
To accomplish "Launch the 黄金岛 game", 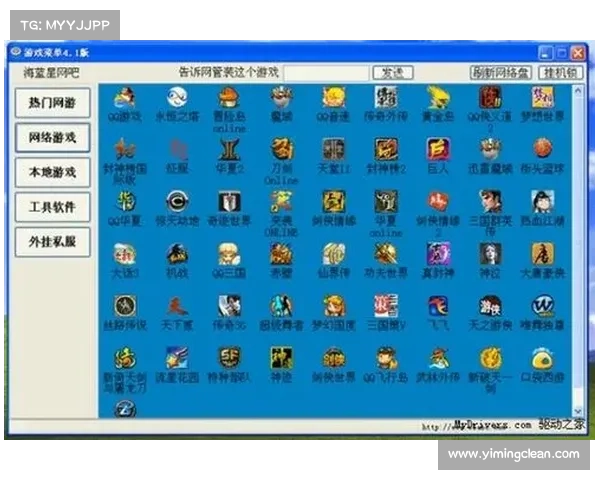I will coord(438,97).
